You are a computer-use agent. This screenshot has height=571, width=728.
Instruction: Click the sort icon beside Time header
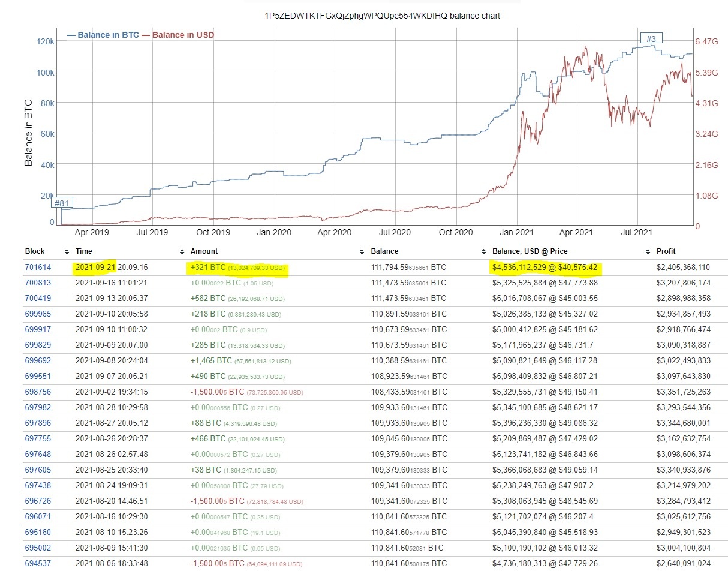click(181, 251)
